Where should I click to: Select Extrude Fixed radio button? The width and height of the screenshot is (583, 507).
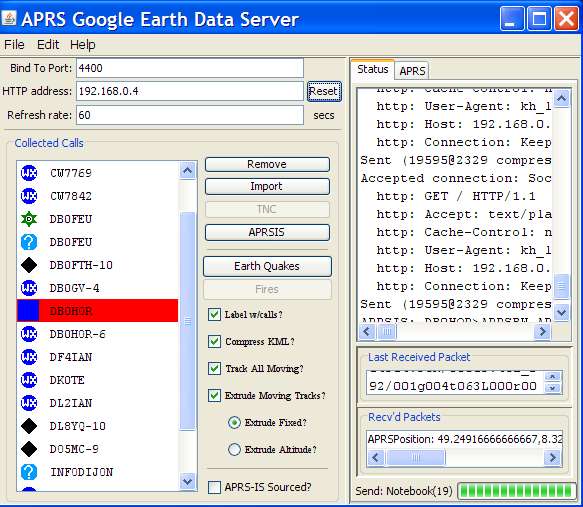point(234,423)
